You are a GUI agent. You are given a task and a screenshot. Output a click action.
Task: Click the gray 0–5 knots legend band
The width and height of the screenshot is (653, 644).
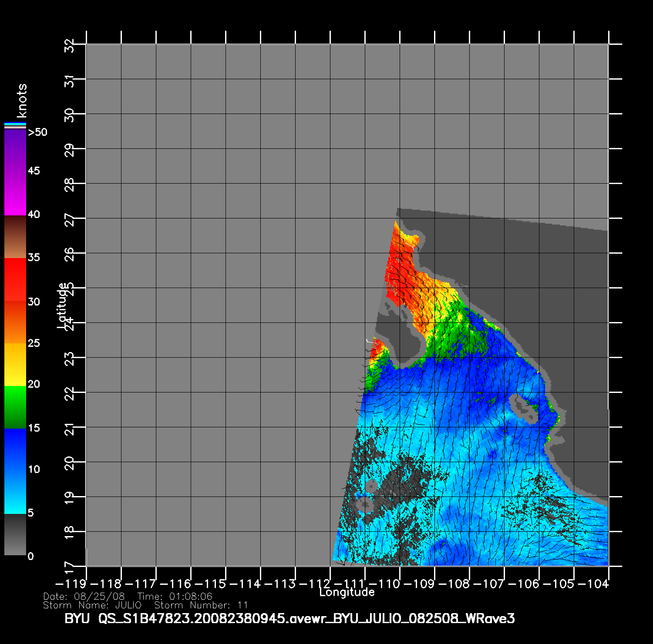coord(15,534)
